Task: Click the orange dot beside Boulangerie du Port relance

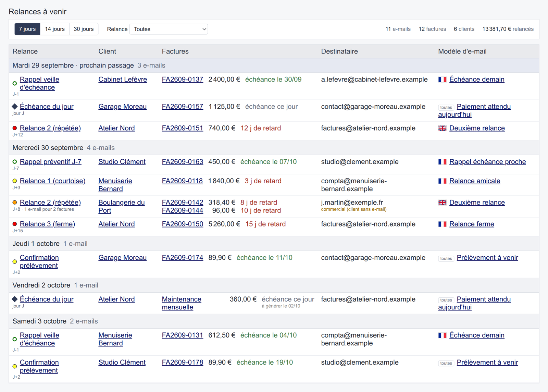Action: [15, 203]
